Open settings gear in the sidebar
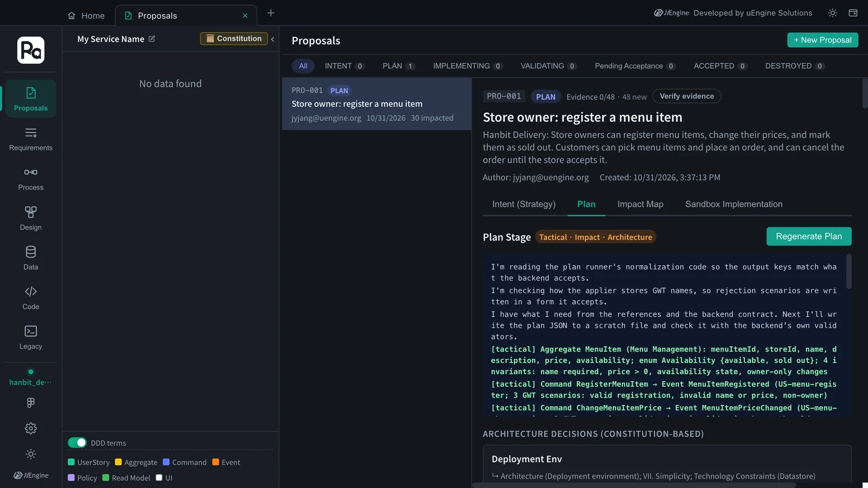This screenshot has height=488, width=868. tap(31, 428)
